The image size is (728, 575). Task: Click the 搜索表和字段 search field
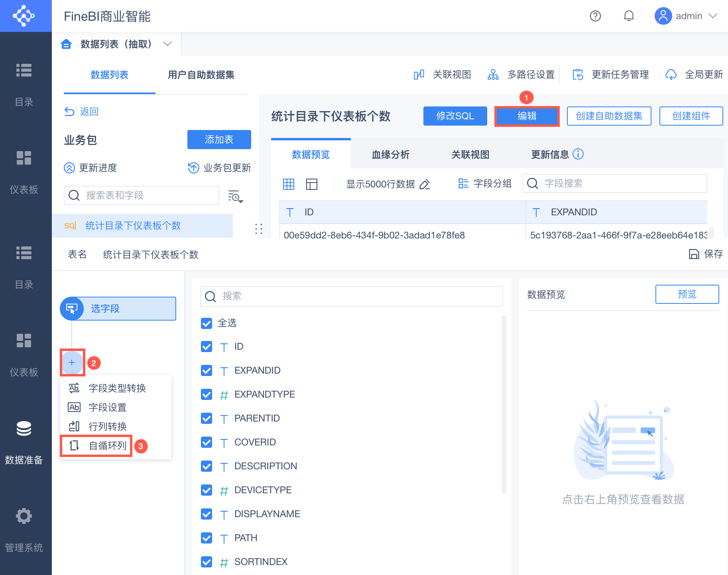pyautogui.click(x=142, y=195)
